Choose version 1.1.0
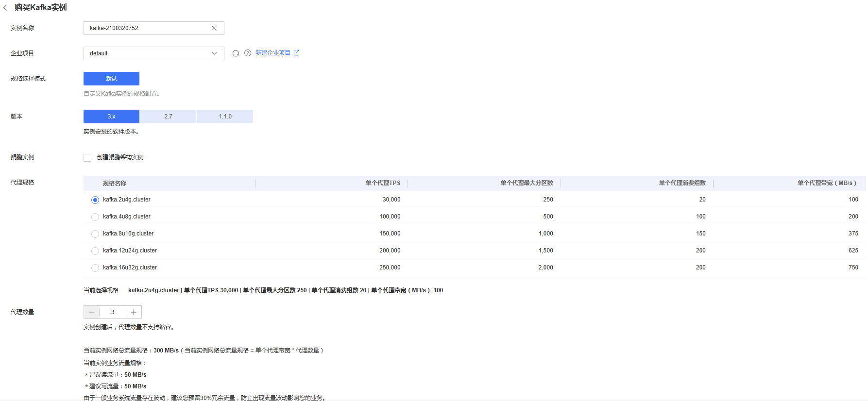Viewport: 868px width, 401px height. point(225,117)
